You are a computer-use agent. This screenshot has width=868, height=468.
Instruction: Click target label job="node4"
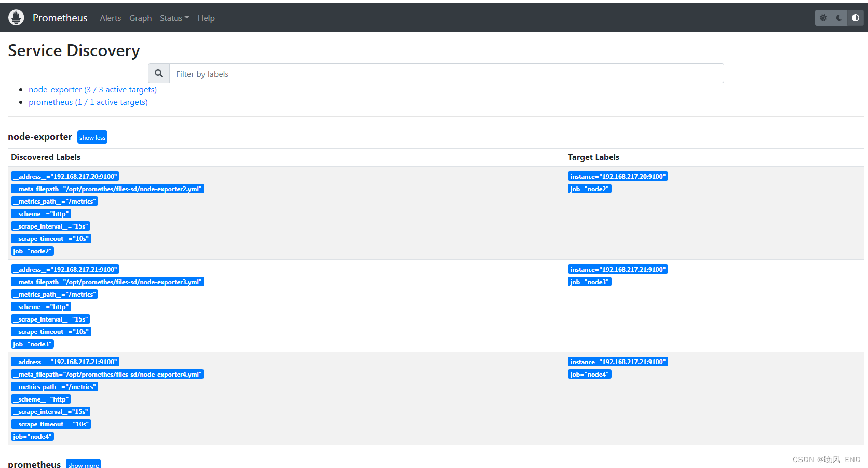[x=590, y=375]
